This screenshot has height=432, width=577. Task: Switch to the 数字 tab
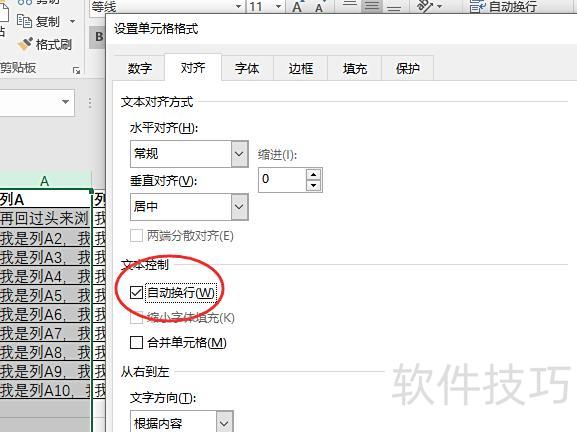(139, 68)
